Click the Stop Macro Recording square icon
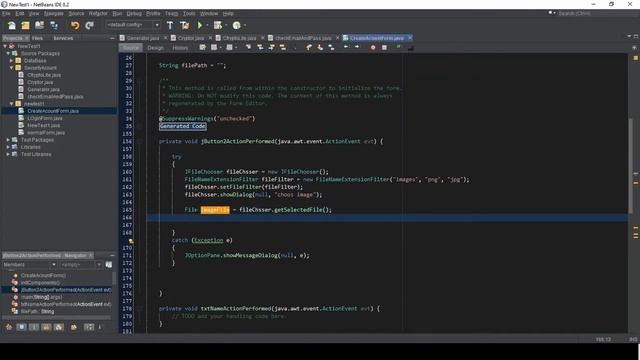 point(384,47)
